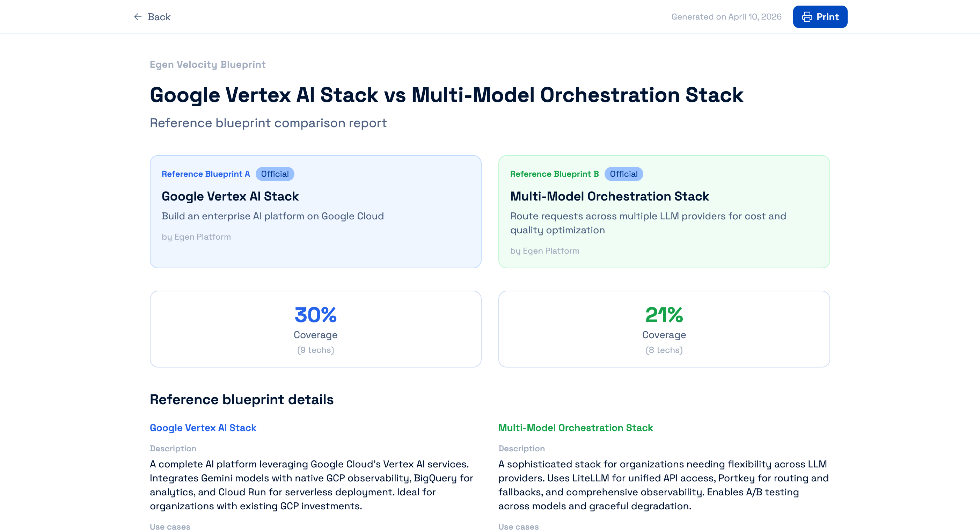Click the Official badge on Reference Blueprint B

click(623, 174)
